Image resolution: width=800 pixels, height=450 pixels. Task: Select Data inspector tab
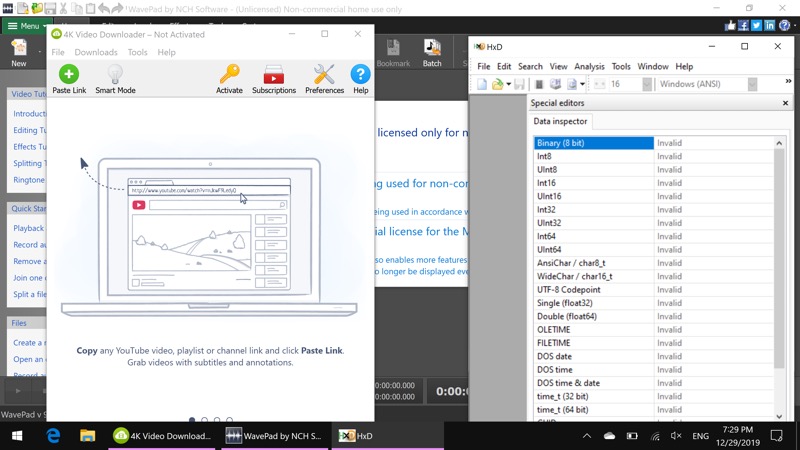click(560, 121)
